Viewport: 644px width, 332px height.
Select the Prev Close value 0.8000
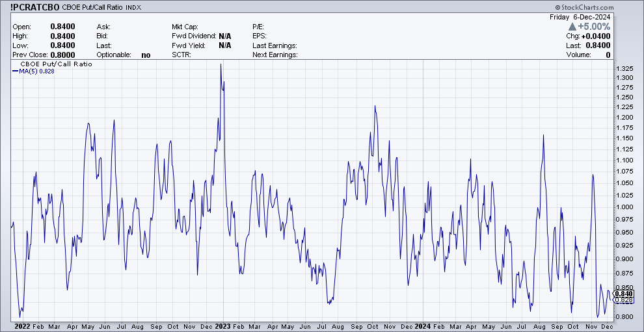coord(63,55)
